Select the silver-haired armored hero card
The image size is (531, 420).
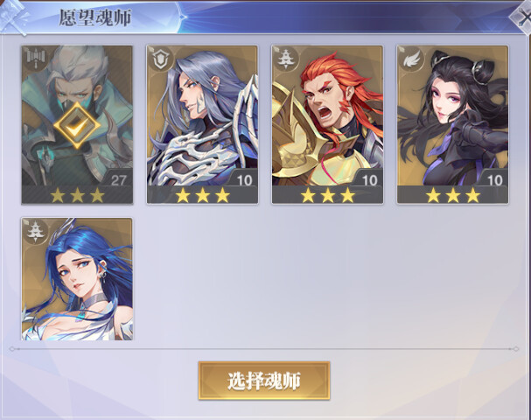(202, 124)
